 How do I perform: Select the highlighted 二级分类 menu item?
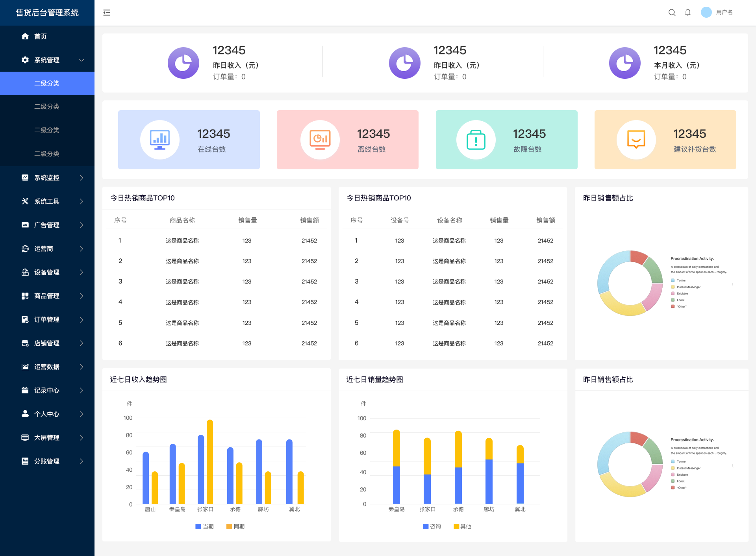click(x=47, y=83)
